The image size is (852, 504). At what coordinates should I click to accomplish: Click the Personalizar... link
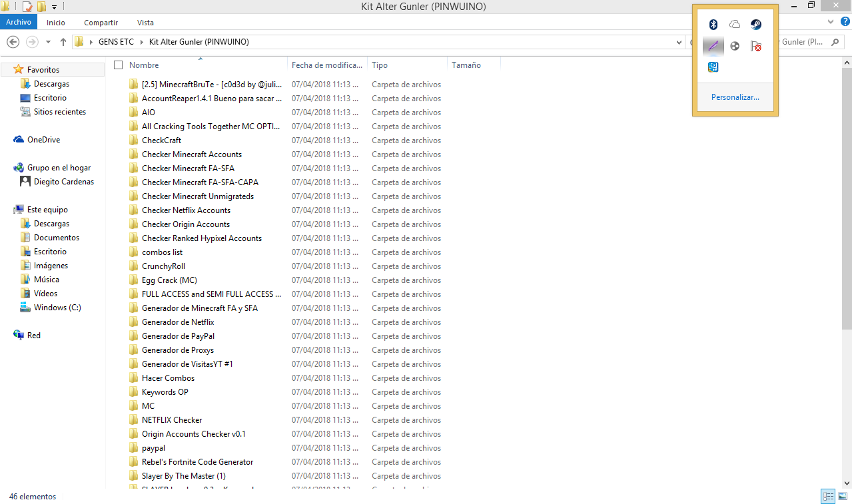[x=735, y=97]
